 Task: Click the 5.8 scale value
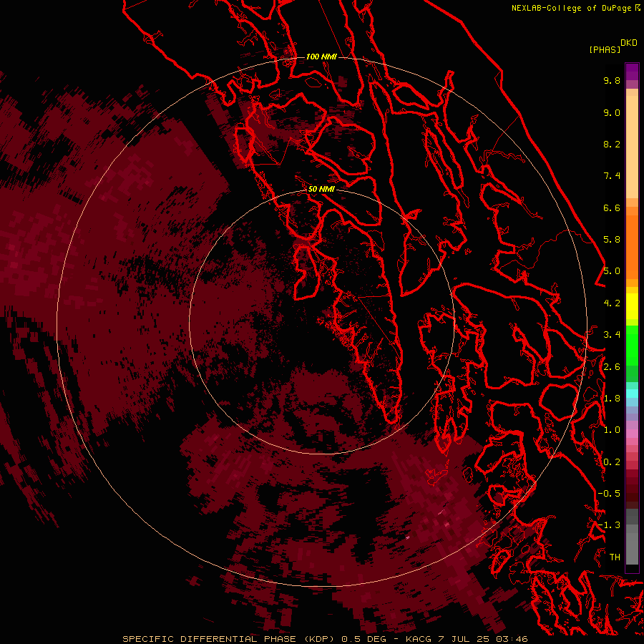click(x=612, y=240)
